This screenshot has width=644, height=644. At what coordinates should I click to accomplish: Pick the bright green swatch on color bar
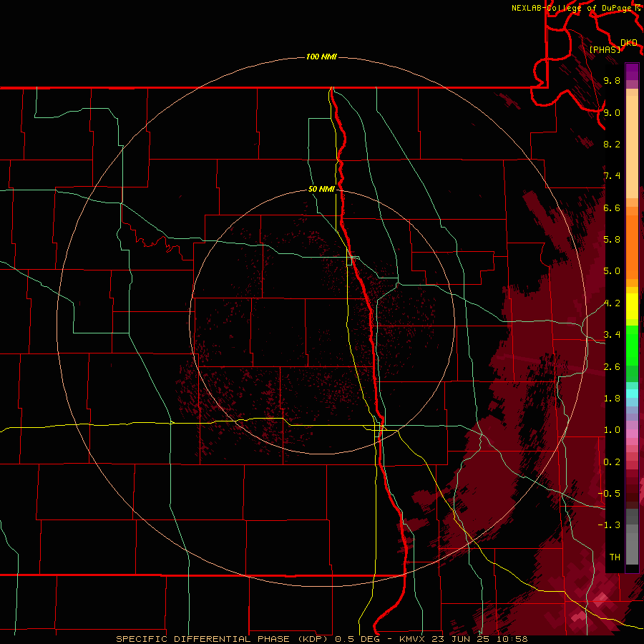point(632,346)
